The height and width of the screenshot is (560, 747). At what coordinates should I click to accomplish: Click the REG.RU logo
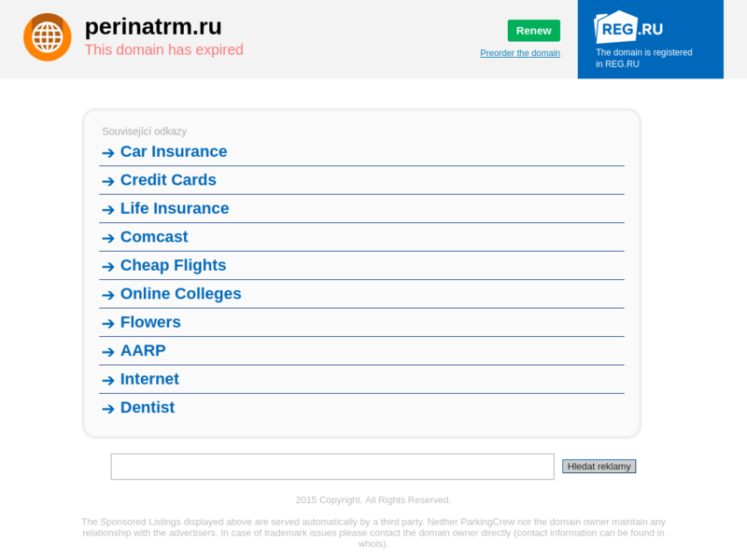point(628,27)
